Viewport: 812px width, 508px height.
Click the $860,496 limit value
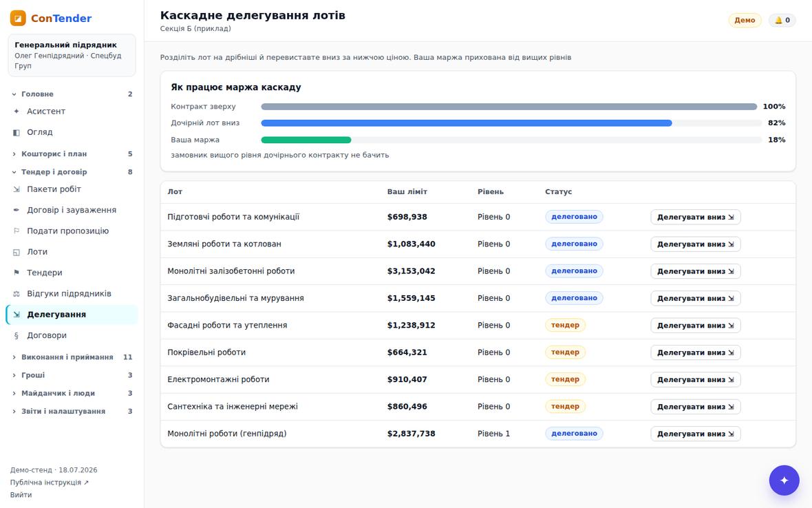pos(407,407)
